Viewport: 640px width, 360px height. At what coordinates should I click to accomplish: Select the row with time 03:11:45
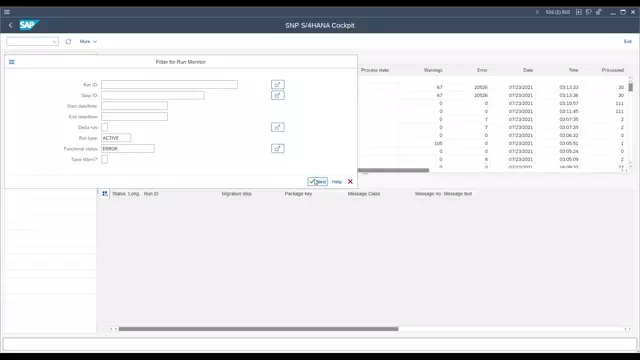492,111
